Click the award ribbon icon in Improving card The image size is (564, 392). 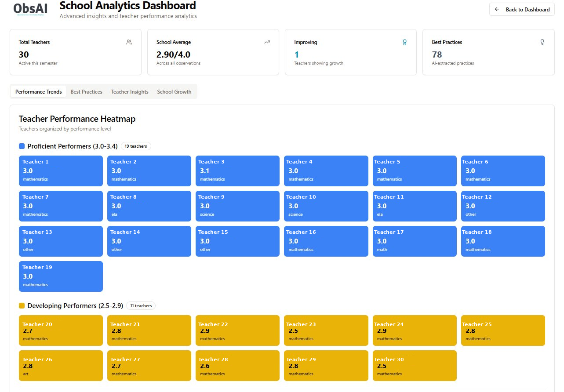404,42
